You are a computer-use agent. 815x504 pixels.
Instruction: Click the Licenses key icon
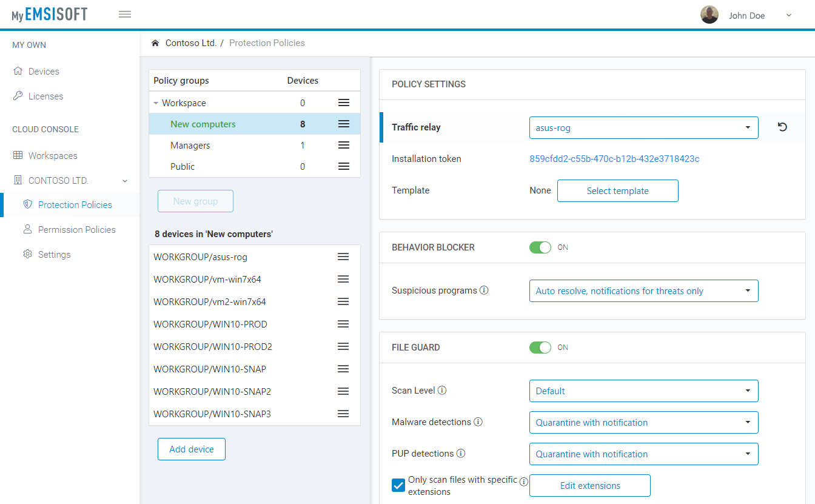pyautogui.click(x=18, y=96)
